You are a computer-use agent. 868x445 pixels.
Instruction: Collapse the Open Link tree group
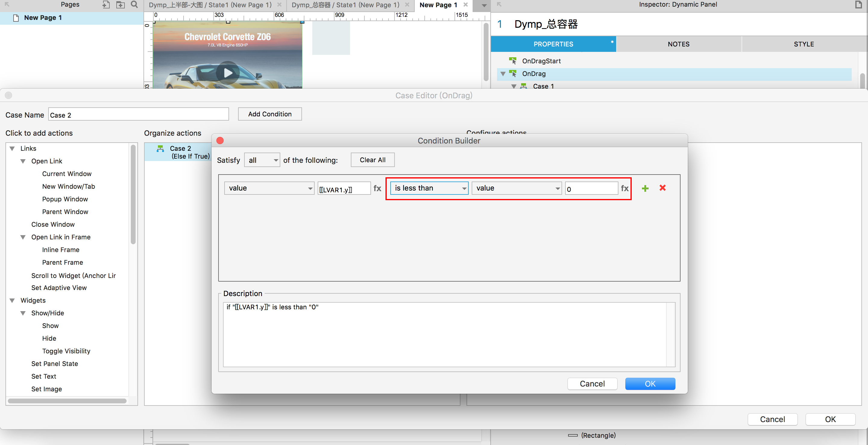[23, 161]
